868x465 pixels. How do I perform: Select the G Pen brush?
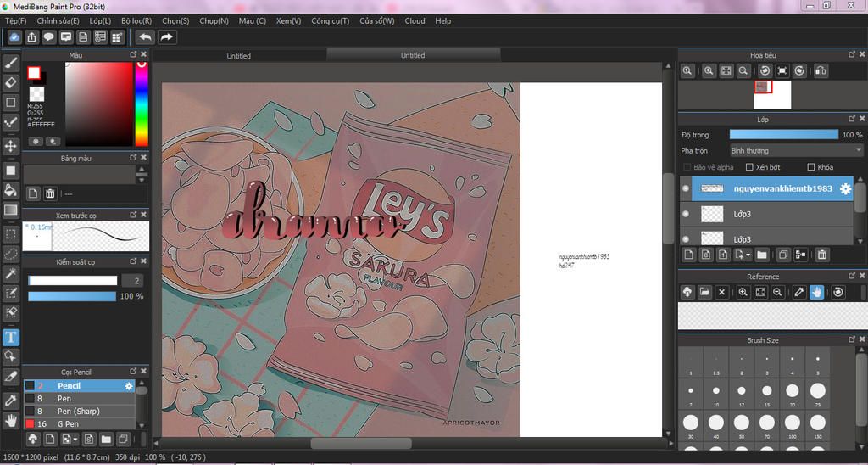point(80,424)
